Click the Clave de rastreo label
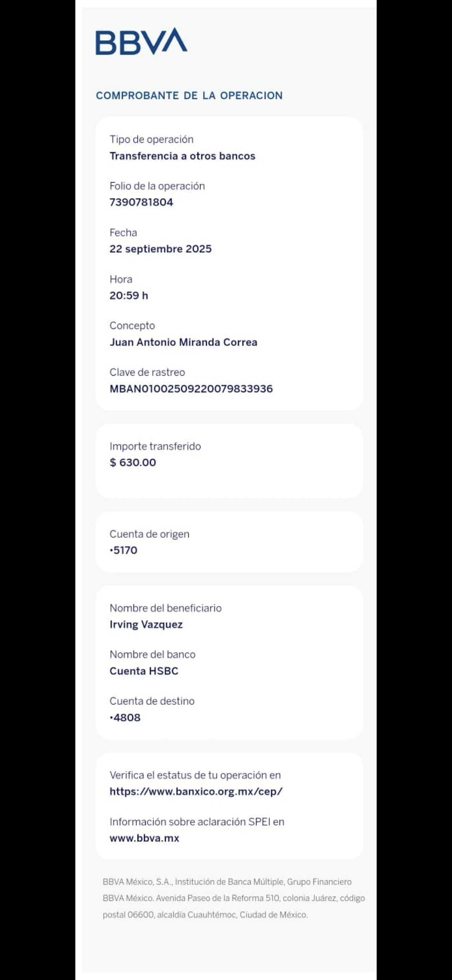452x980 pixels. 147,372
